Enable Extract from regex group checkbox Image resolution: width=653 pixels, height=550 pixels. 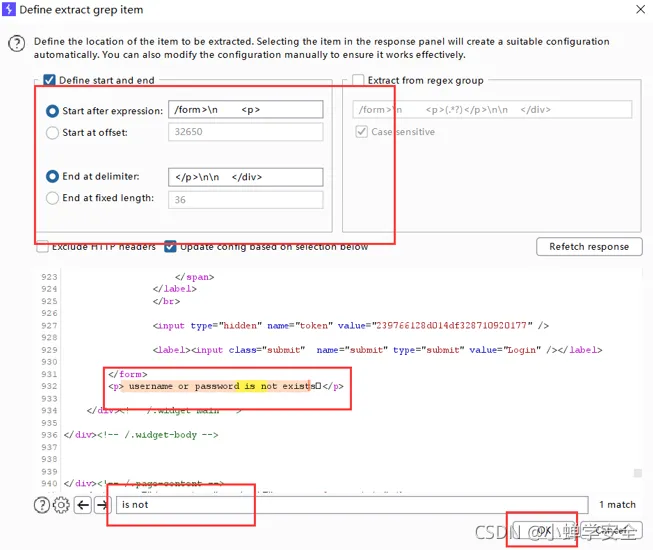358,80
